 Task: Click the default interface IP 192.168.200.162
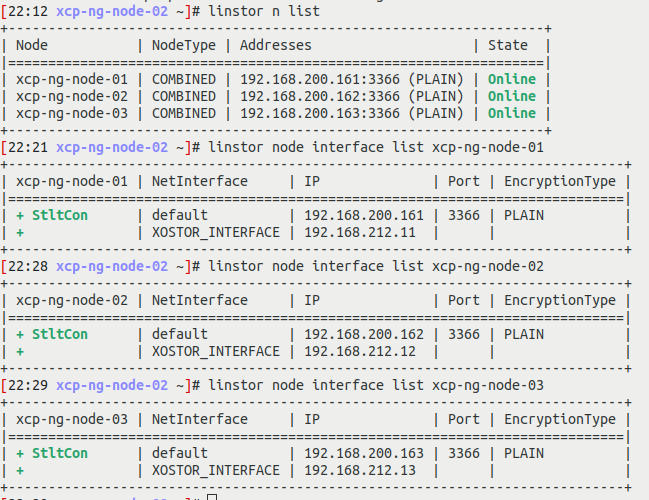tap(364, 334)
